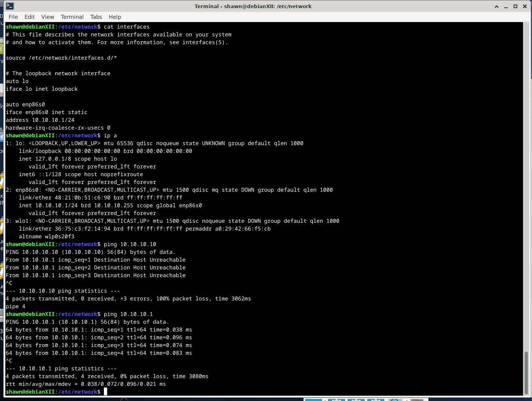Click the 'source /etc/network/interfaces.d/*' line
The image size is (532, 401).
point(61,58)
